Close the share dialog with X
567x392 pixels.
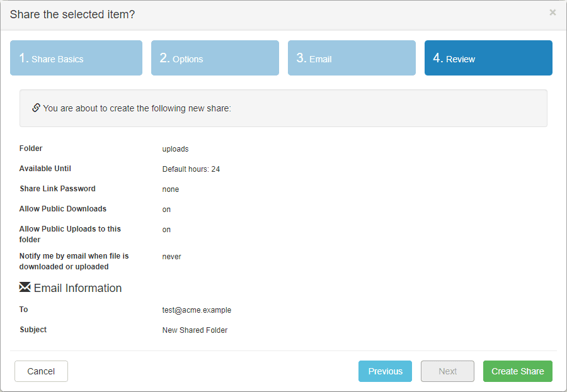click(x=553, y=13)
